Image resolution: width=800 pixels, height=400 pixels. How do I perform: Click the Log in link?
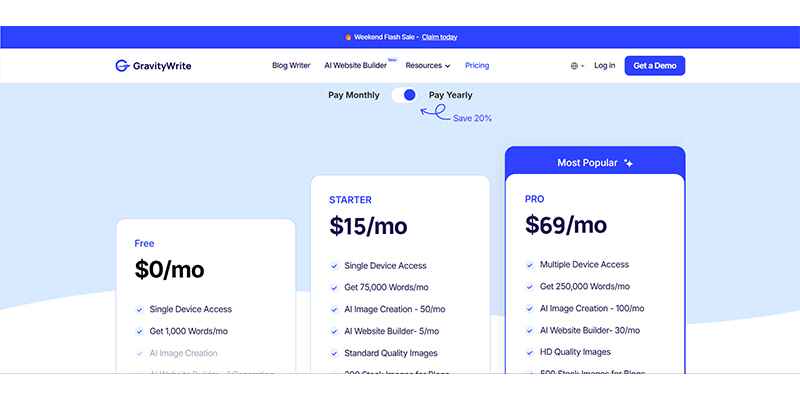605,66
